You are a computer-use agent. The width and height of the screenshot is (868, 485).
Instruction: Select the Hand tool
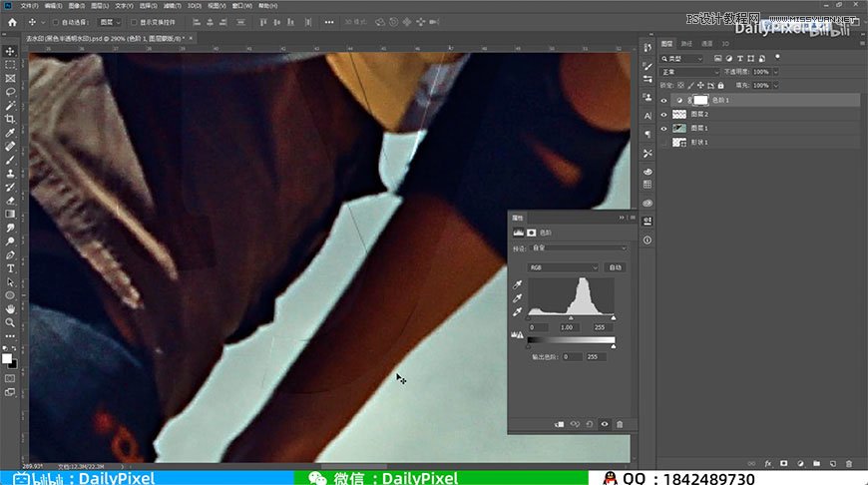(10, 309)
